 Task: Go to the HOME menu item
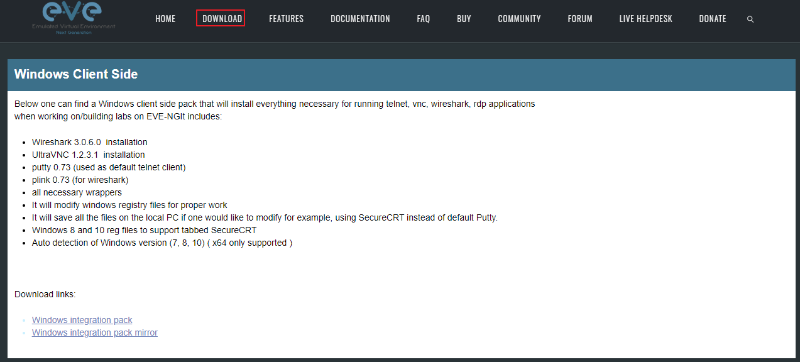(165, 19)
